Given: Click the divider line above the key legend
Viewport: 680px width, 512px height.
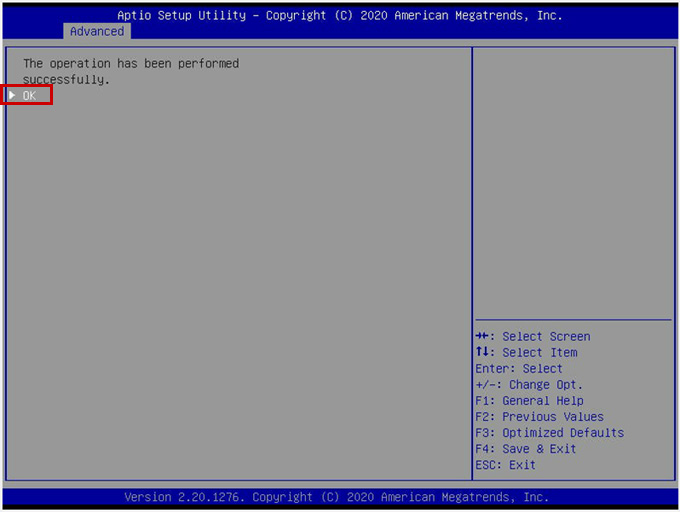Looking at the screenshot, I should tap(572, 320).
